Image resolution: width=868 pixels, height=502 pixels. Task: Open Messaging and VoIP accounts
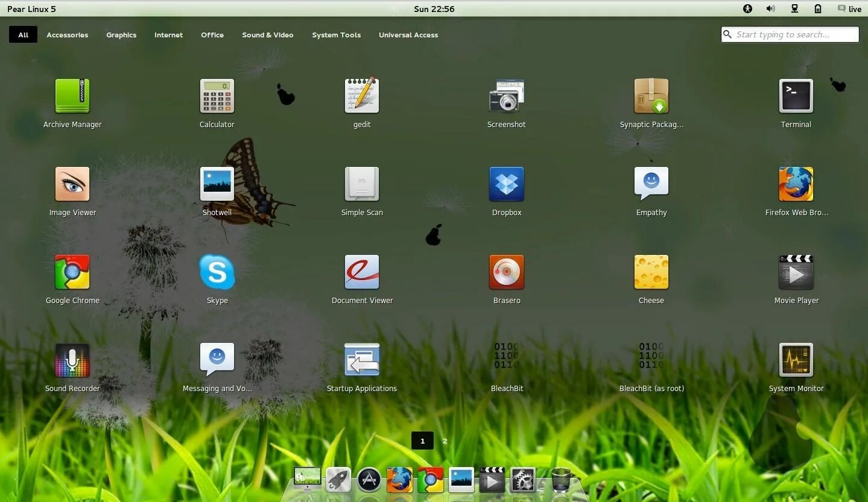click(217, 360)
